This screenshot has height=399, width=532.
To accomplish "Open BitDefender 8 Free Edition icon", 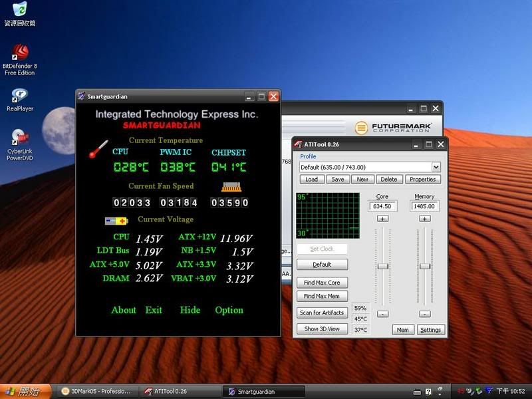I will pyautogui.click(x=20, y=53).
